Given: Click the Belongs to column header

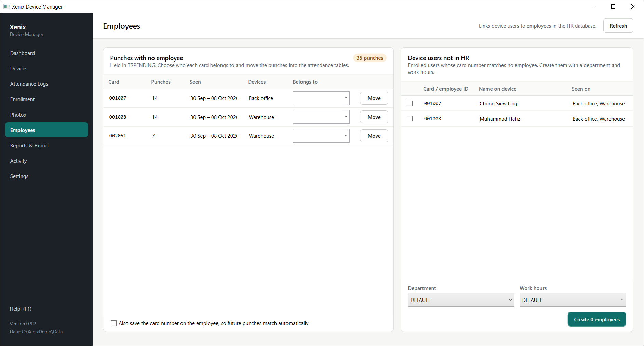Looking at the screenshot, I should pyautogui.click(x=305, y=82).
